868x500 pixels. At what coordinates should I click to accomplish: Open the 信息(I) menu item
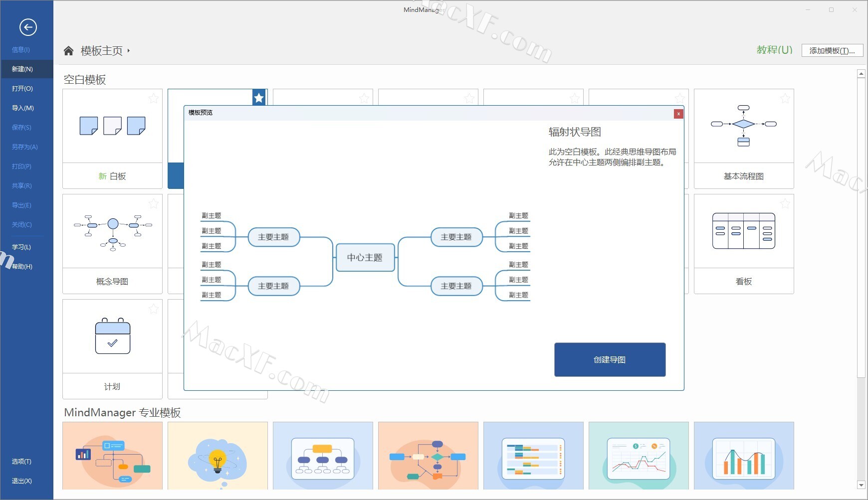[21, 50]
